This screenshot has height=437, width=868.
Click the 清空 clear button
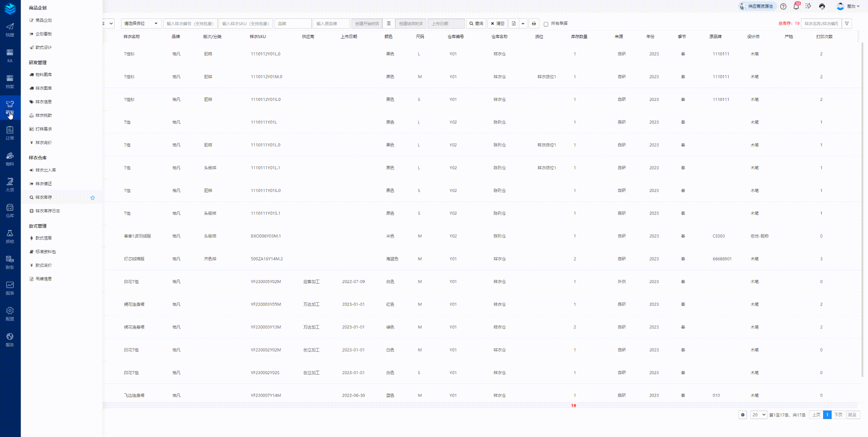click(498, 24)
